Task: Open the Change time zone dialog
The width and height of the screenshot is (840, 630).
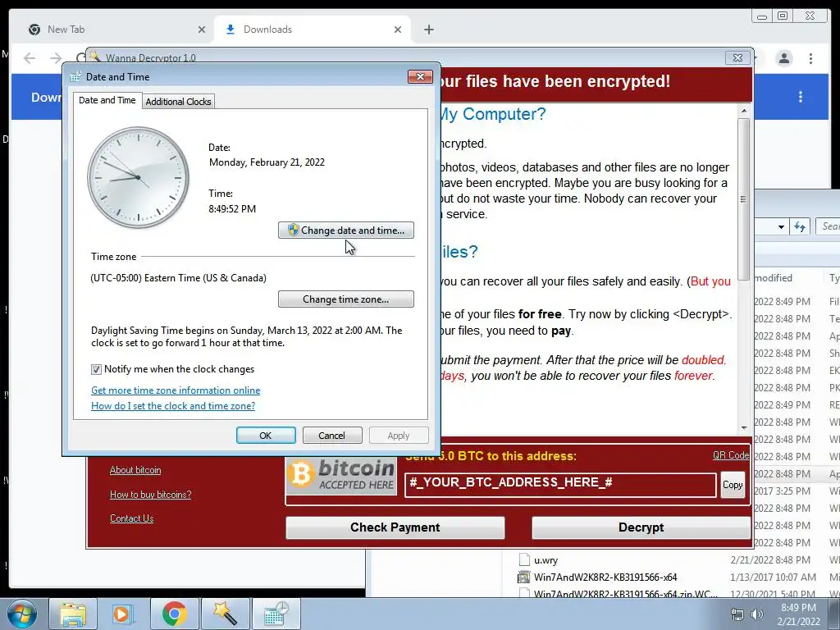Action: coord(346,299)
